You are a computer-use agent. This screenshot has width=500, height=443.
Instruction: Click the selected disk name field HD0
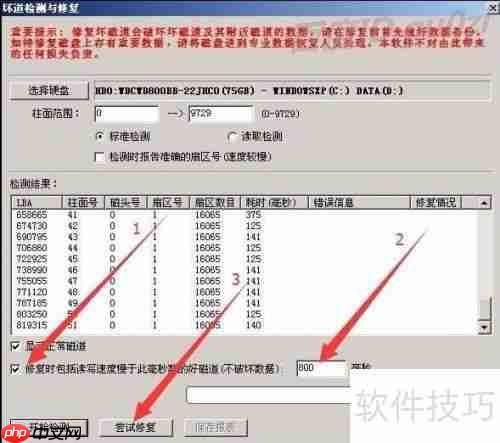coord(292,90)
